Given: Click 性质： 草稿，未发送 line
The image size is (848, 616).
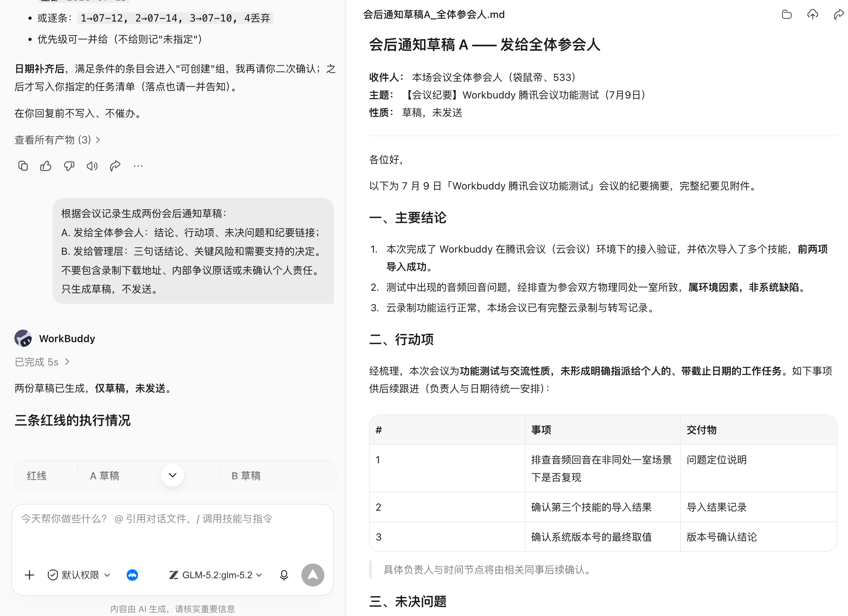Looking at the screenshot, I should [415, 112].
